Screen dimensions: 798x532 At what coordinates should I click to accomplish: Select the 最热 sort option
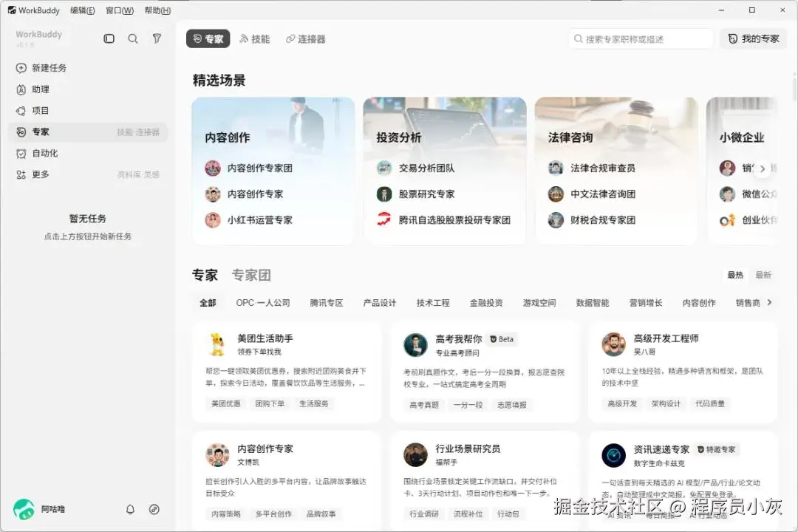[x=735, y=275]
